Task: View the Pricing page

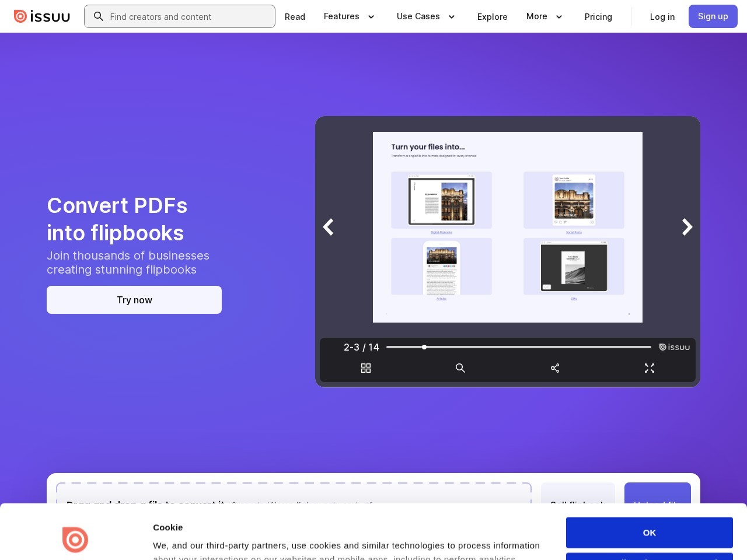Action: click(598, 17)
